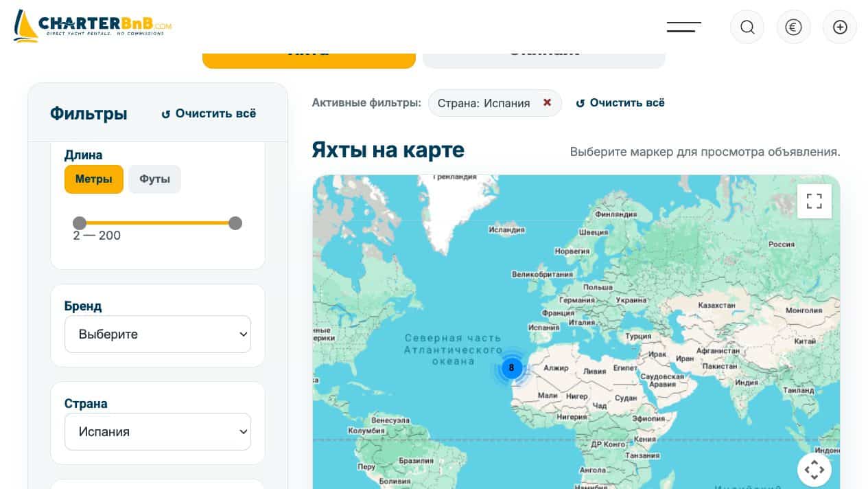Image resolution: width=868 pixels, height=489 pixels.
Task: Expand the Бренд dropdown
Action: (158, 334)
